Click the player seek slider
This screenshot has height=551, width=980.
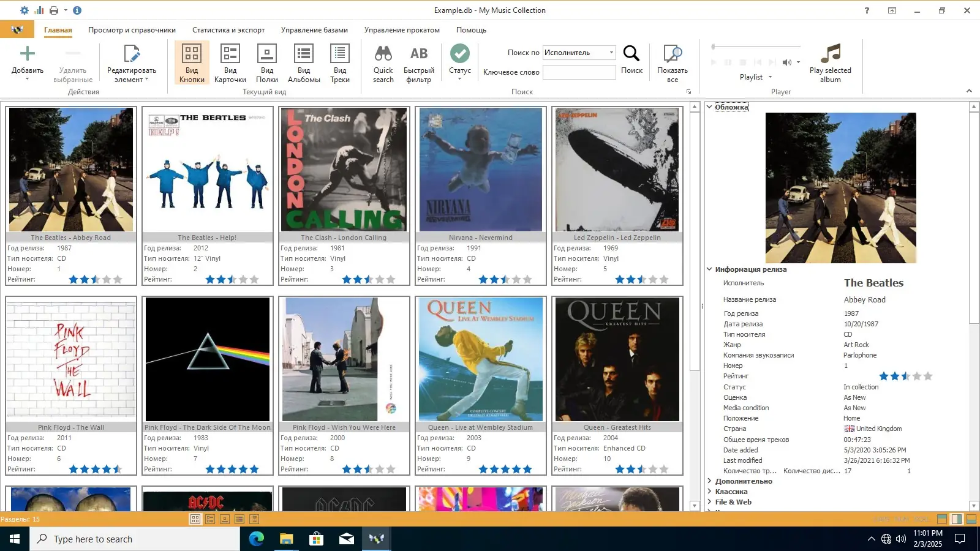point(756,47)
